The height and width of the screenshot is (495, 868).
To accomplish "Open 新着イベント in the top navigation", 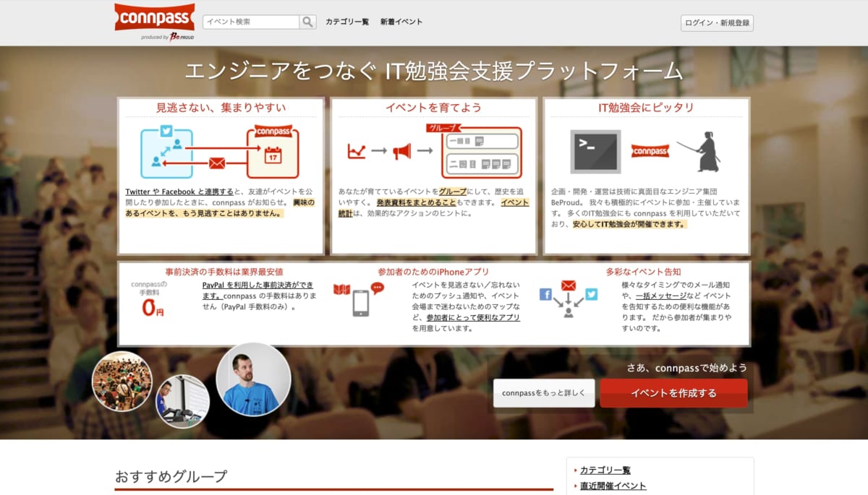I will [401, 22].
